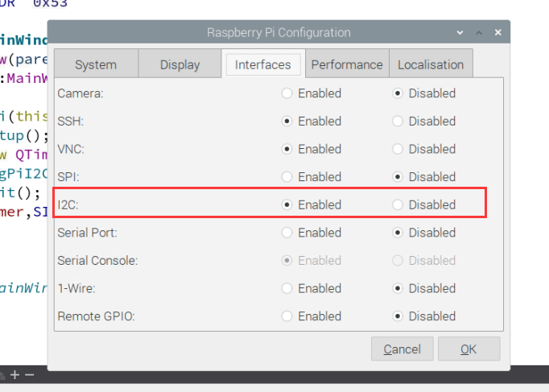Disable SSH
The height and width of the screenshot is (392, 549).
click(398, 122)
